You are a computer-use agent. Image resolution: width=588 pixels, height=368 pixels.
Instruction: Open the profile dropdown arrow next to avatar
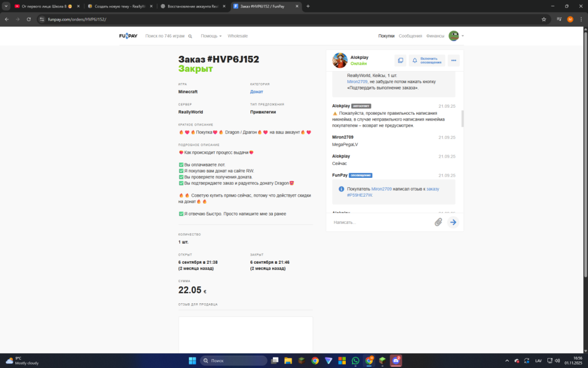click(462, 36)
